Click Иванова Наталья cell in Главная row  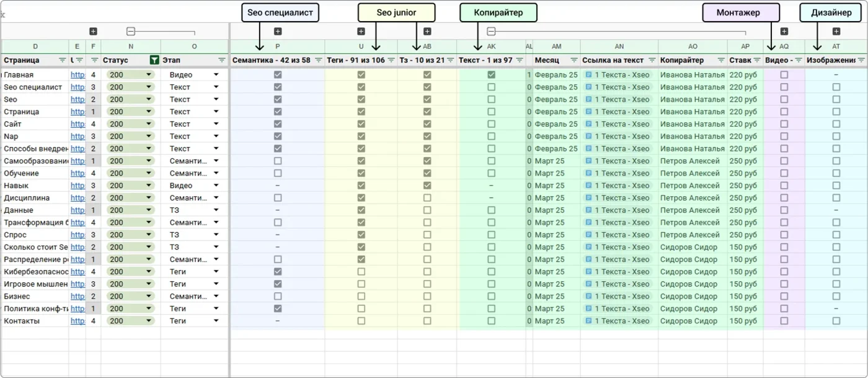click(x=693, y=74)
